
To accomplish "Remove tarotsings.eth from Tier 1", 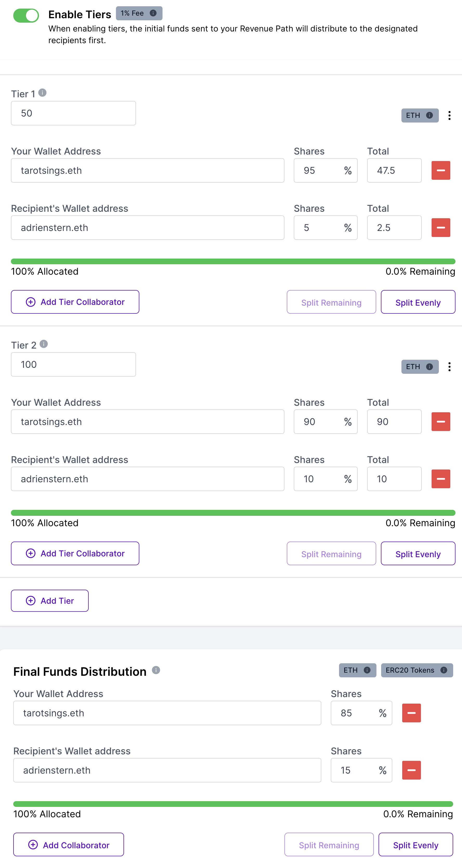I will (440, 170).
